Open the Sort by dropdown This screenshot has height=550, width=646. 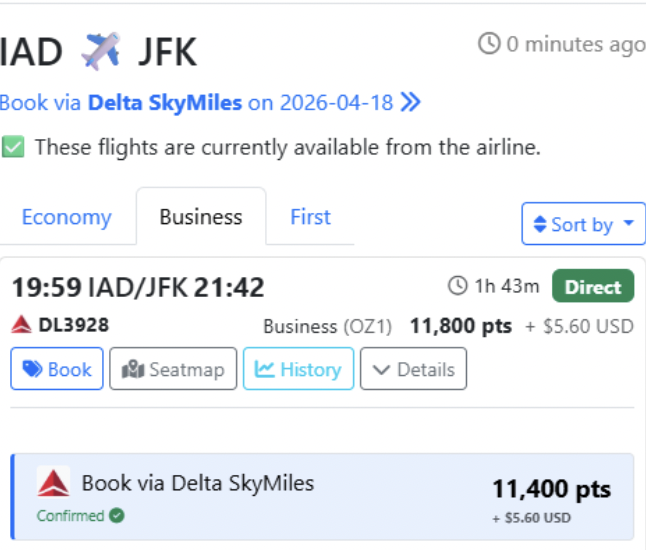click(x=584, y=224)
